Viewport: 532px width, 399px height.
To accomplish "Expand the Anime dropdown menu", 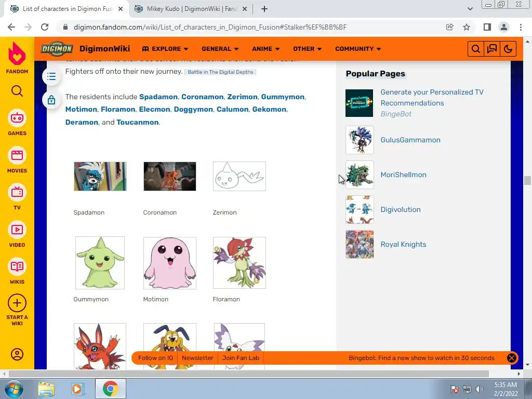I will tap(265, 49).
